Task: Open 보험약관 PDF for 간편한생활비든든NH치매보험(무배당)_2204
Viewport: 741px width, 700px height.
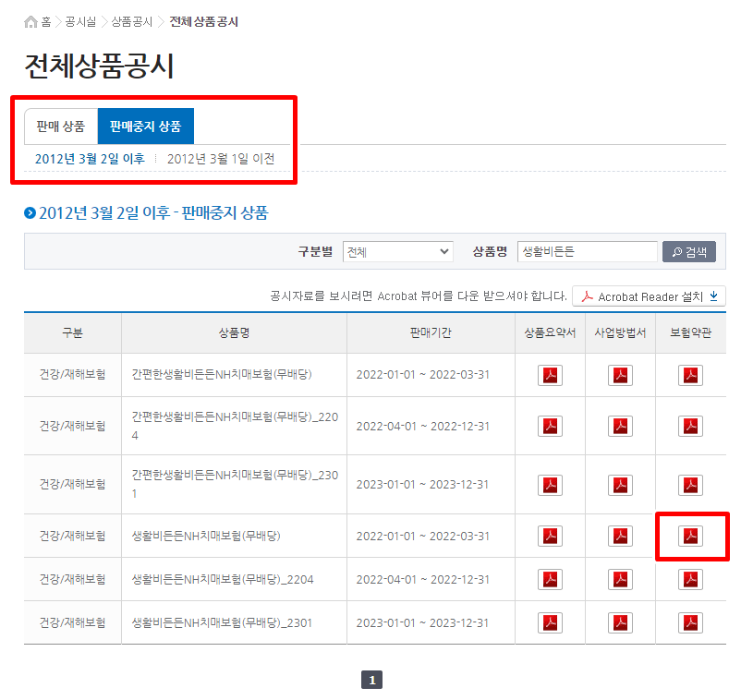Action: tap(690, 426)
